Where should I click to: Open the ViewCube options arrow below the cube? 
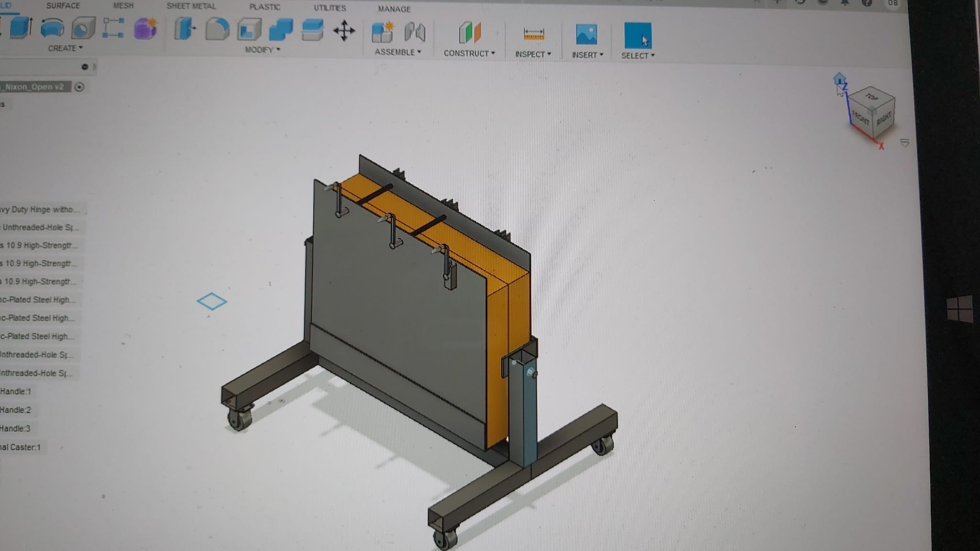(x=904, y=143)
